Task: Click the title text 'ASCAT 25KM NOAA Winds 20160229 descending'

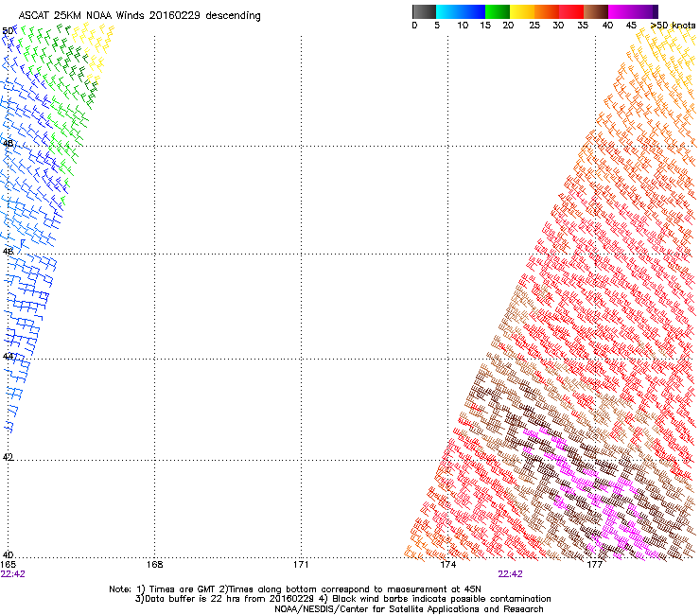Action: 139,16
